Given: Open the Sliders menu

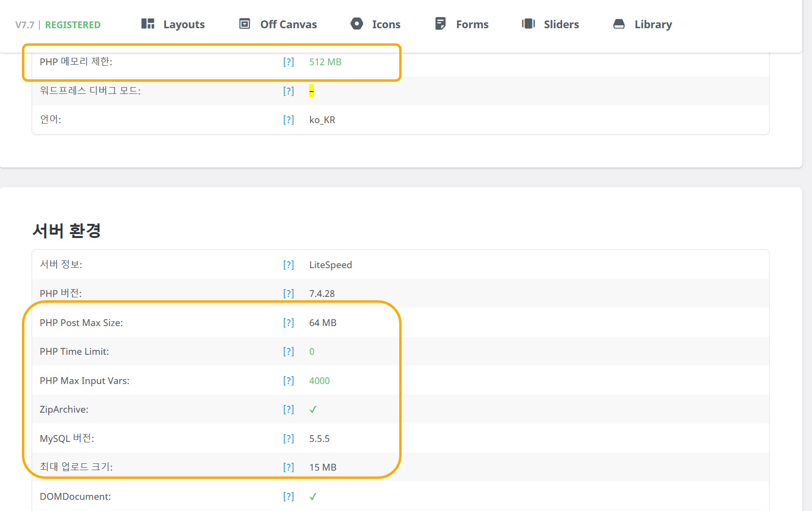Looking at the screenshot, I should pyautogui.click(x=550, y=24).
